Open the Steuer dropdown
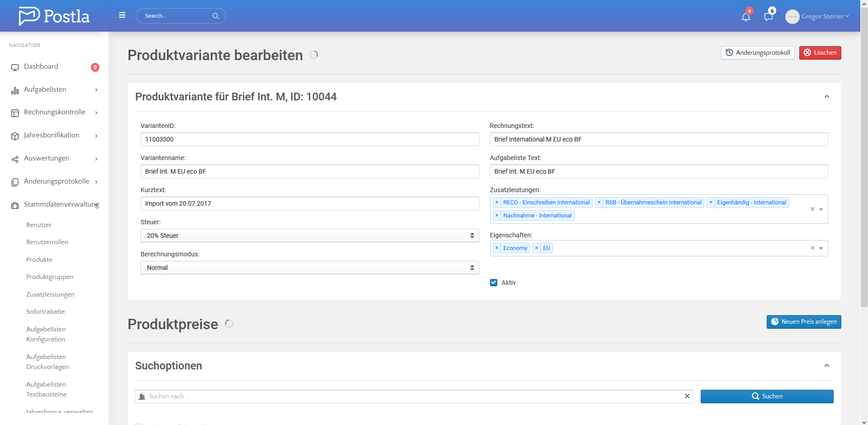The image size is (868, 425). tap(309, 236)
